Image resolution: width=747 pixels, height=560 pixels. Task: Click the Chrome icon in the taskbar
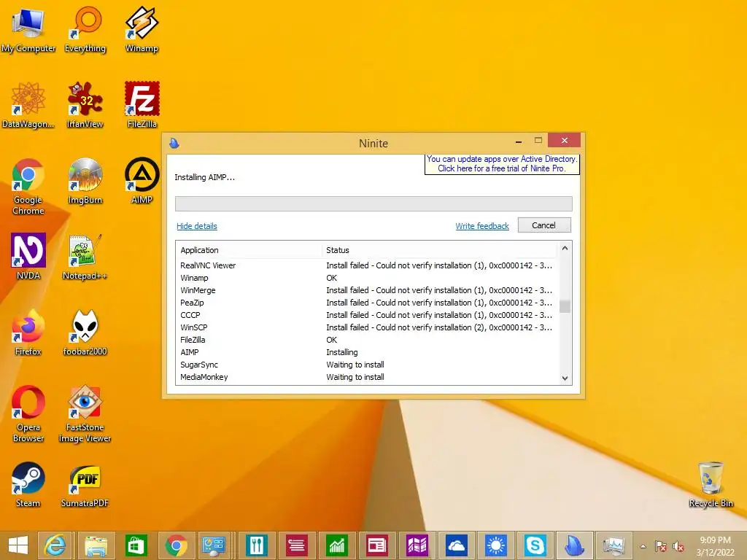[x=177, y=545]
